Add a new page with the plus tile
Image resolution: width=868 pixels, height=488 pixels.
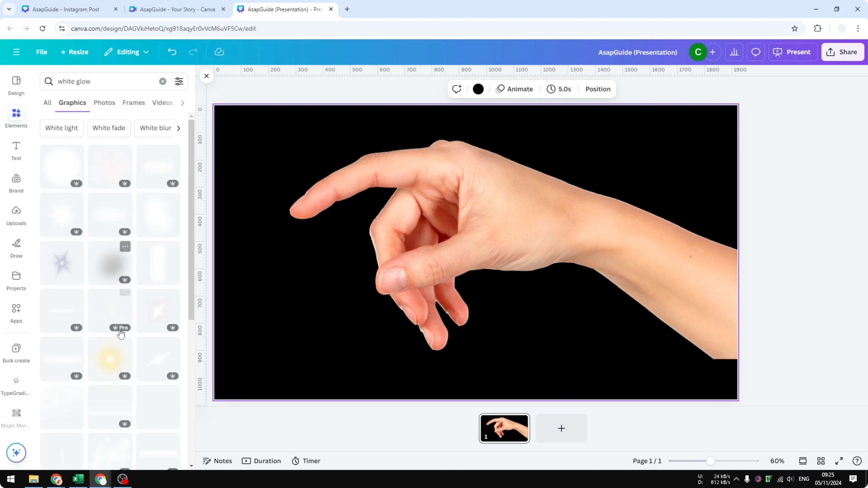pos(561,428)
